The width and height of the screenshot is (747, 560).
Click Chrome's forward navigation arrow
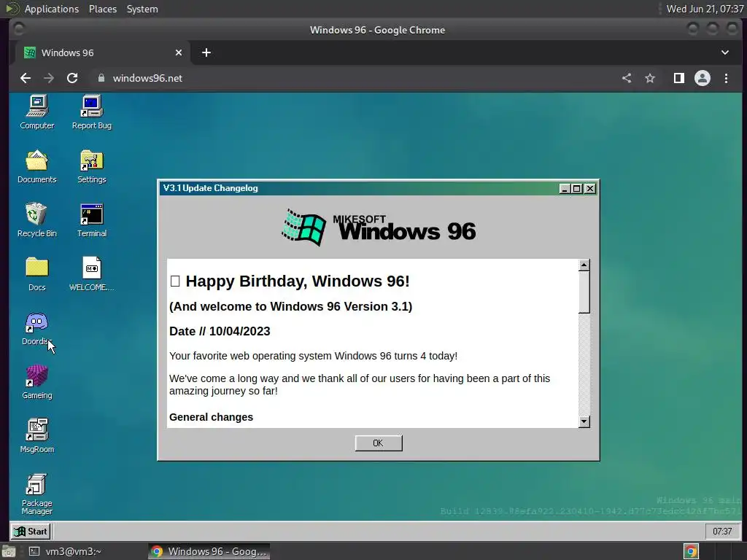tap(49, 78)
